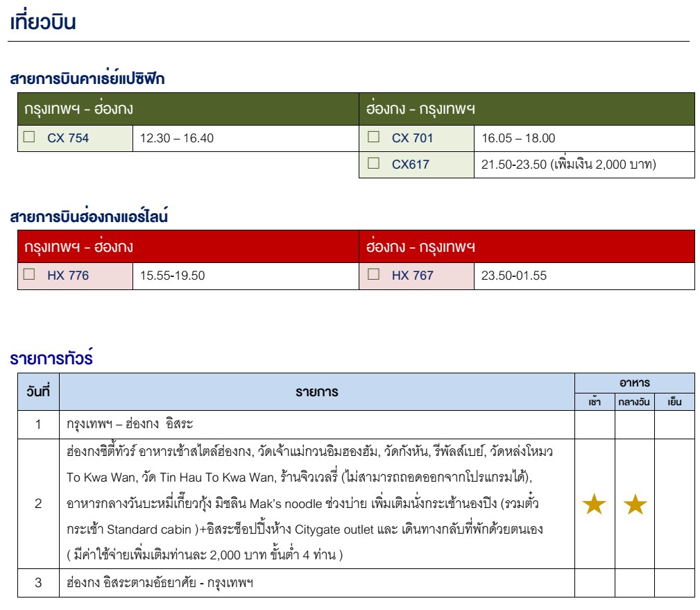Click the column header รายการ
The height and width of the screenshot is (610, 700).
317,392
